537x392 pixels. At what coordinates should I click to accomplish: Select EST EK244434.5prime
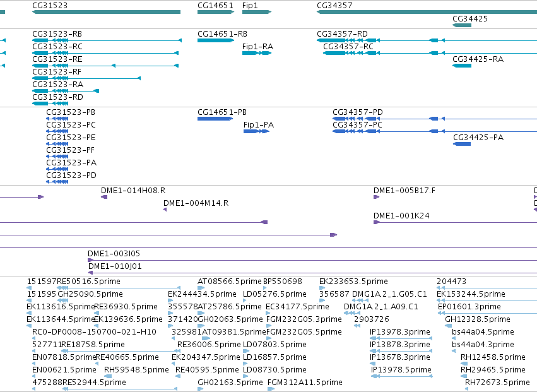click(x=170, y=300)
